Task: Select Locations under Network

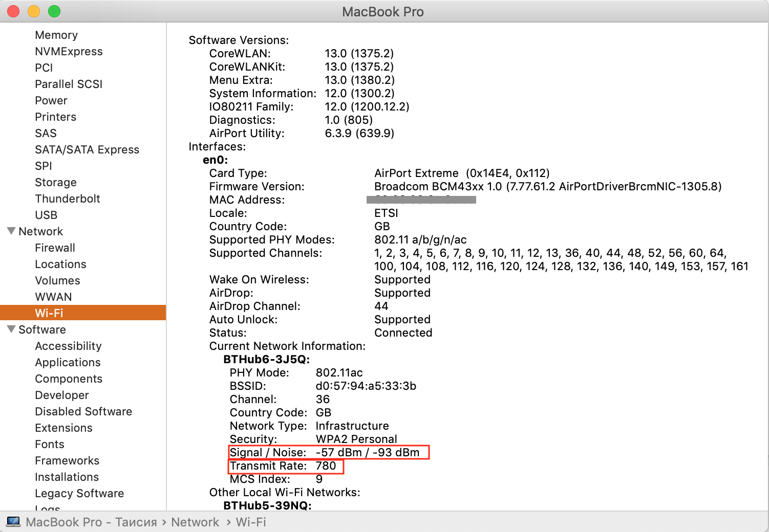Action: click(60, 264)
